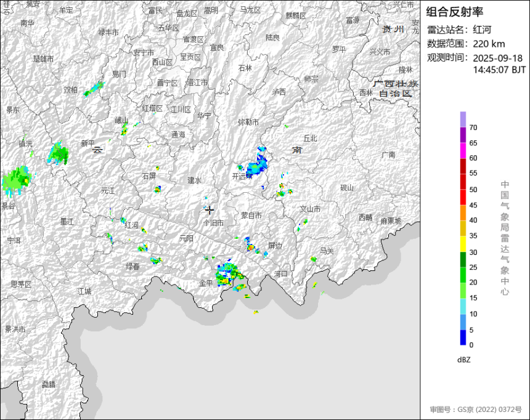This screenshot has height=420, width=530.
Task: Click the 陆良 map label
Action: click(x=272, y=38)
